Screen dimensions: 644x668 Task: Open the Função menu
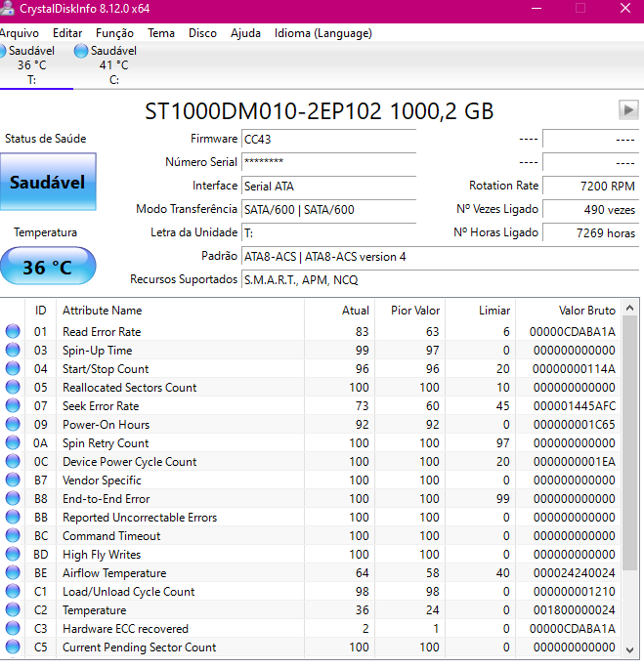114,33
